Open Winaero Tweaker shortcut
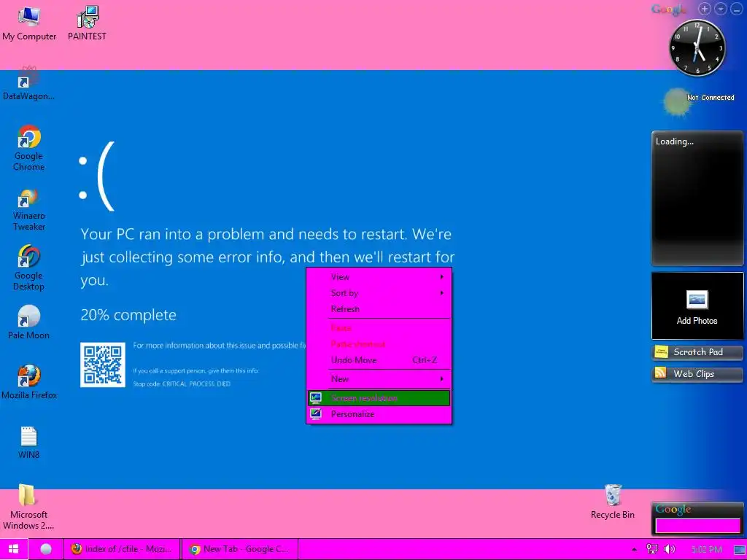 28,209
